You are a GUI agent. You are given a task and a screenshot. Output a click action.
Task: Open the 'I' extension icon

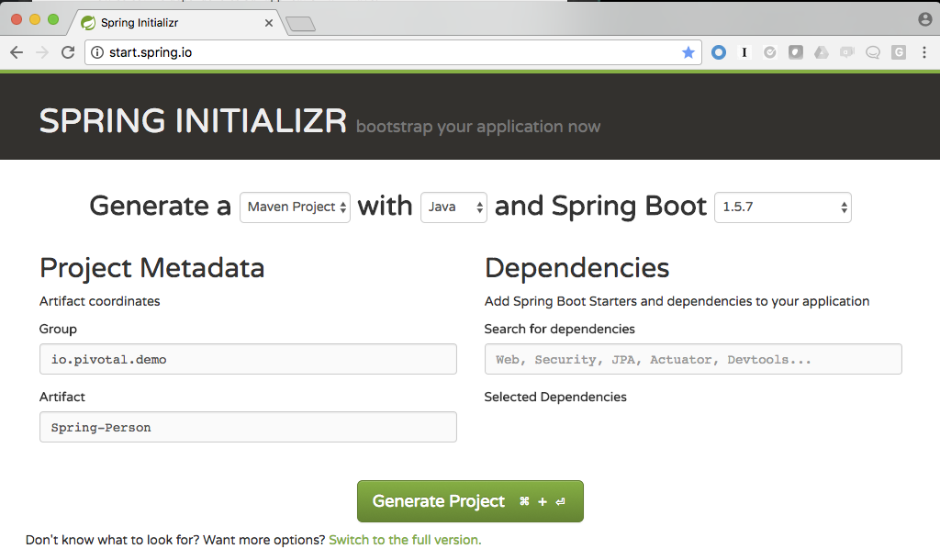744,52
